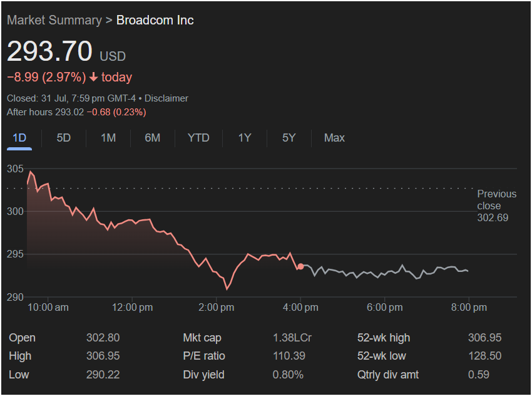
Task: Click the 8:00 pm axis label
Action: [469, 308]
